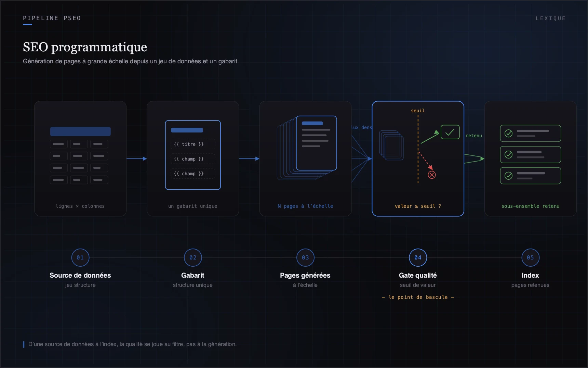
Task: Select step 02 Gabarit circle marker
Action: coord(193,257)
